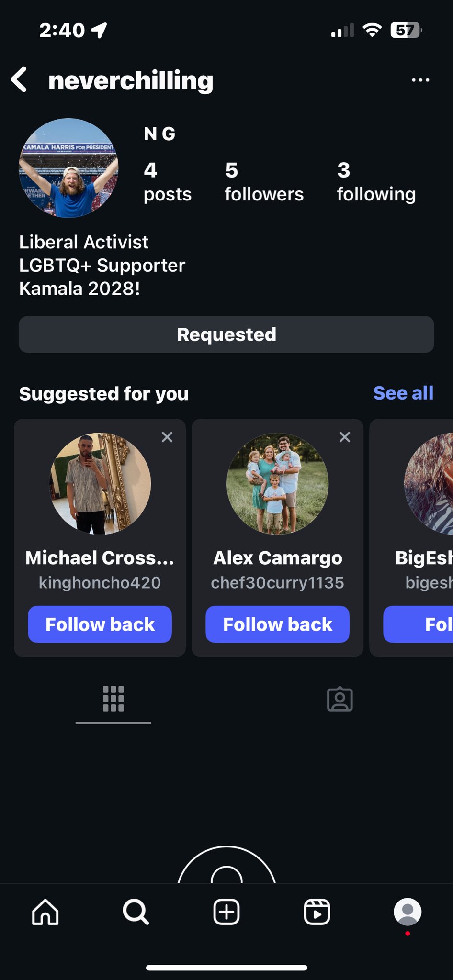Go to Home feed icon
Screen dimensions: 453x980
(45, 912)
